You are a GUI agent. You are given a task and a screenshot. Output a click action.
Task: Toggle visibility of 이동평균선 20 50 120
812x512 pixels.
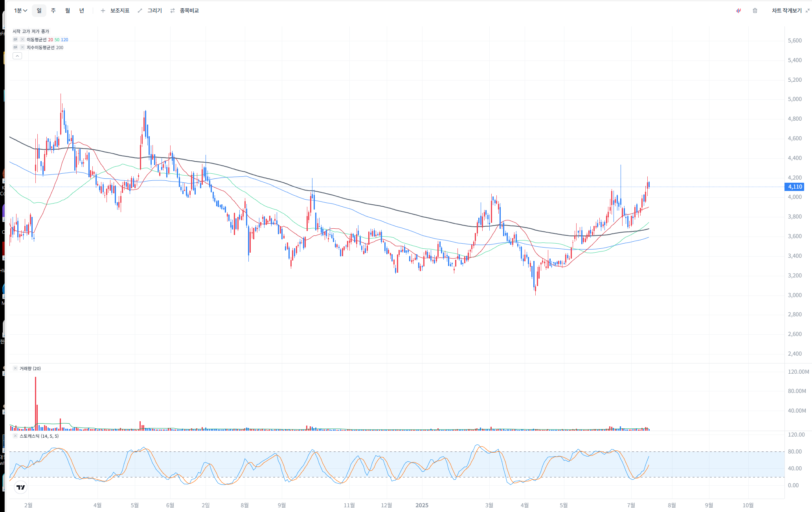click(15, 39)
